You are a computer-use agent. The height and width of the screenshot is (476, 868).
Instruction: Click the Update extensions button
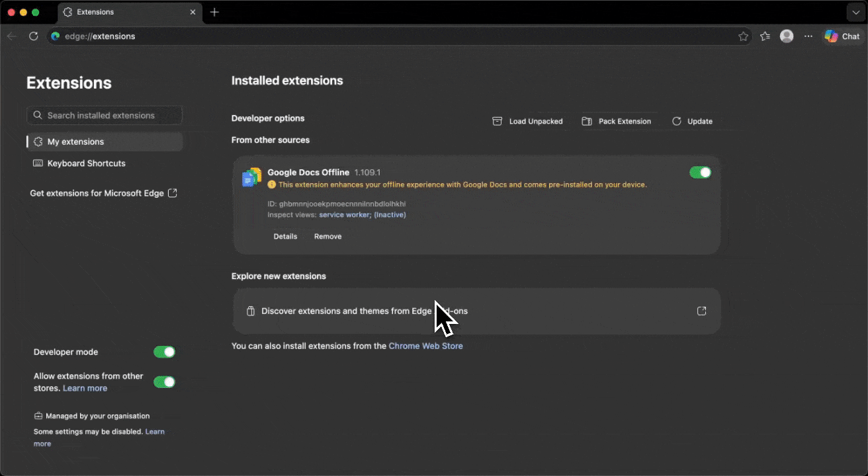692,121
